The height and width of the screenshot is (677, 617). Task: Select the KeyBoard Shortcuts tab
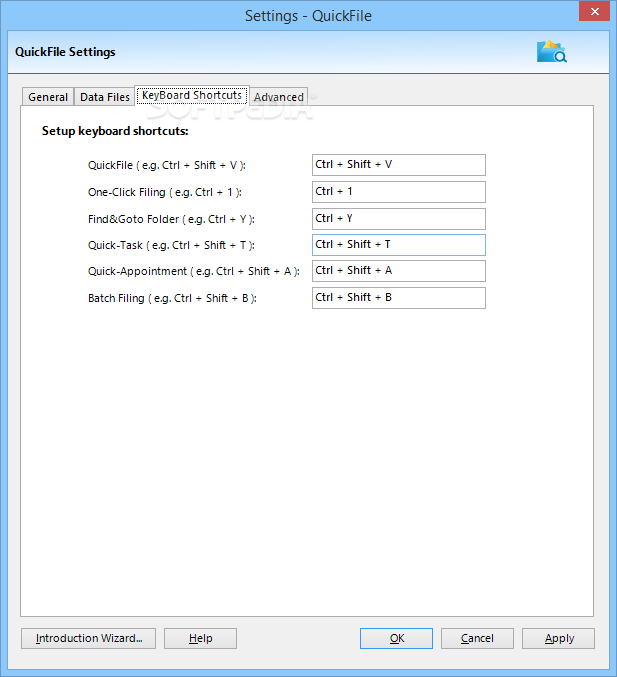192,95
